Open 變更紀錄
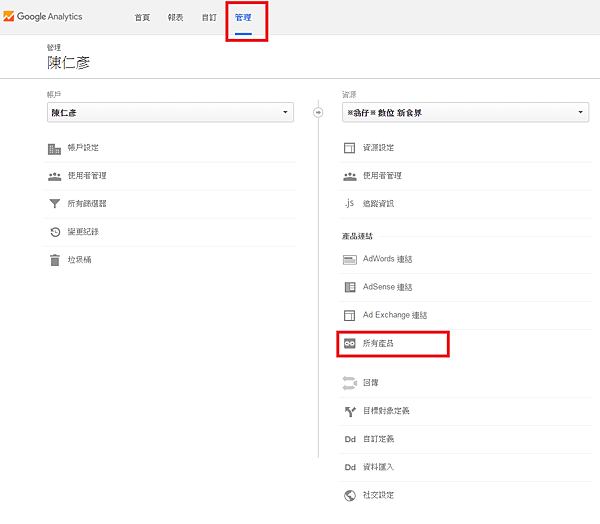600x524 pixels. coord(83,232)
